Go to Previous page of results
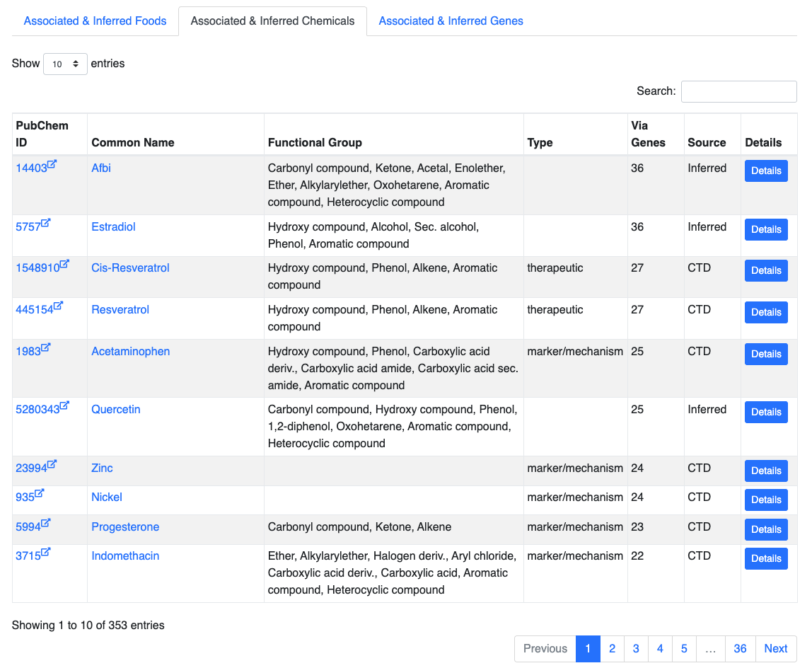This screenshot has height=668, width=812. [x=545, y=649]
